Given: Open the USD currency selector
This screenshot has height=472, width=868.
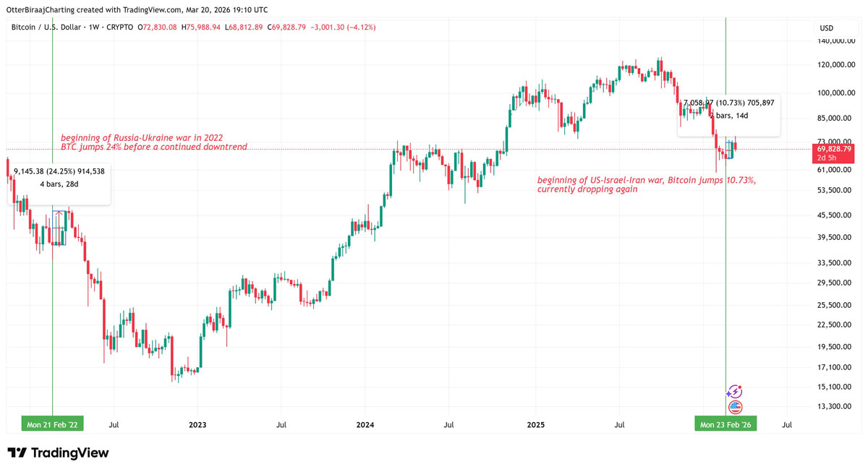Looking at the screenshot, I should point(826,28).
